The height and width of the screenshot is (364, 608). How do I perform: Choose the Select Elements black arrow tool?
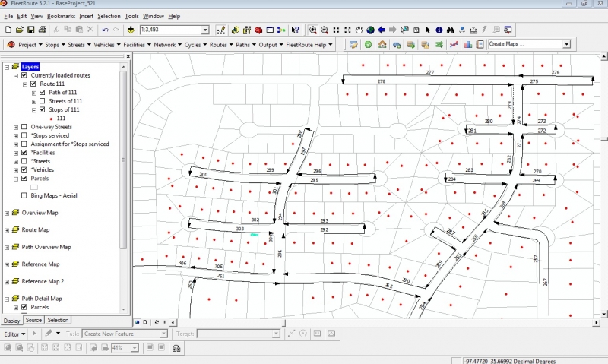click(428, 30)
